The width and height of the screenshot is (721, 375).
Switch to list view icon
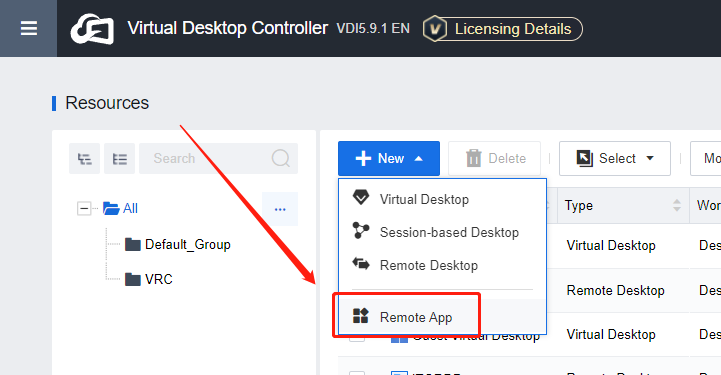[120, 159]
